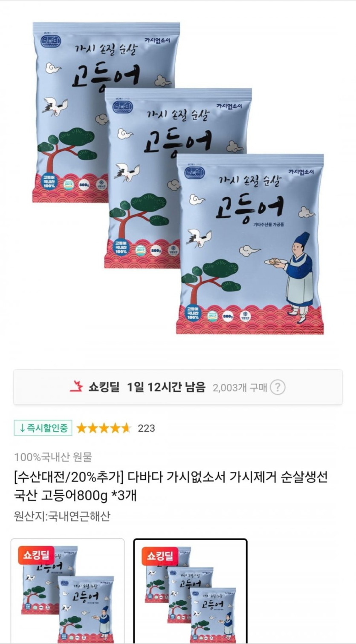Open the 223 reviews count

(146, 428)
